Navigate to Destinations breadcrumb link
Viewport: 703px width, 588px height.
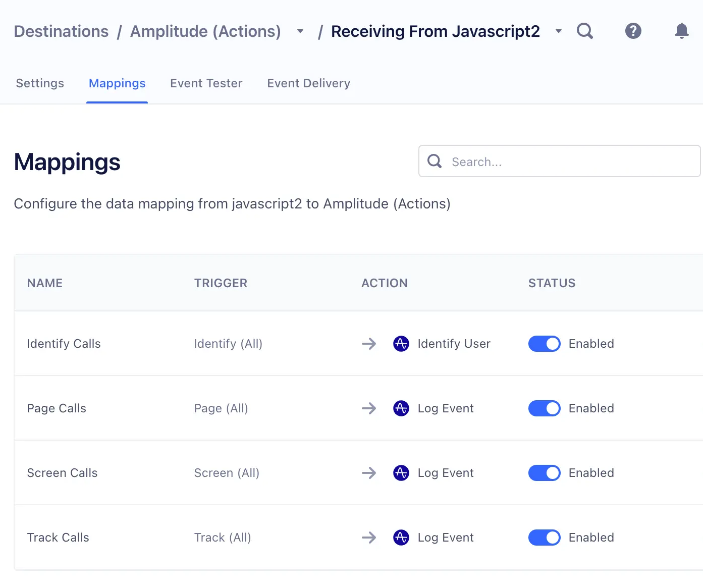coord(61,31)
